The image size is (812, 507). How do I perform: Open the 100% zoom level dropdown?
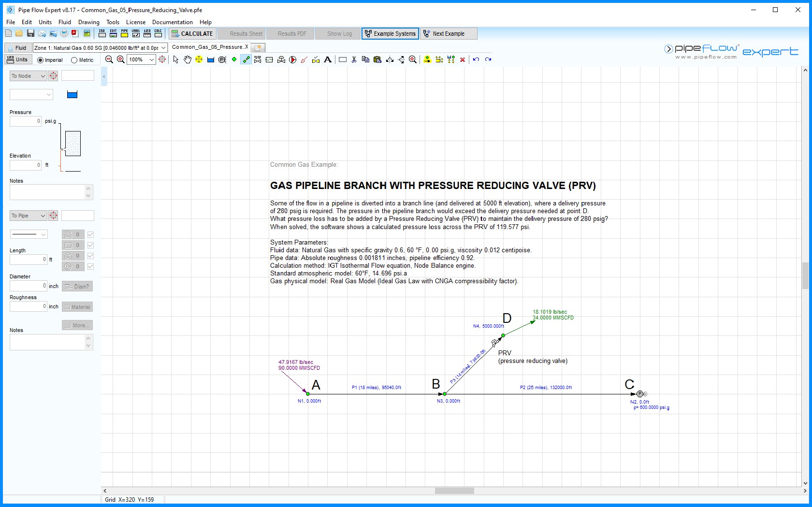pos(151,59)
